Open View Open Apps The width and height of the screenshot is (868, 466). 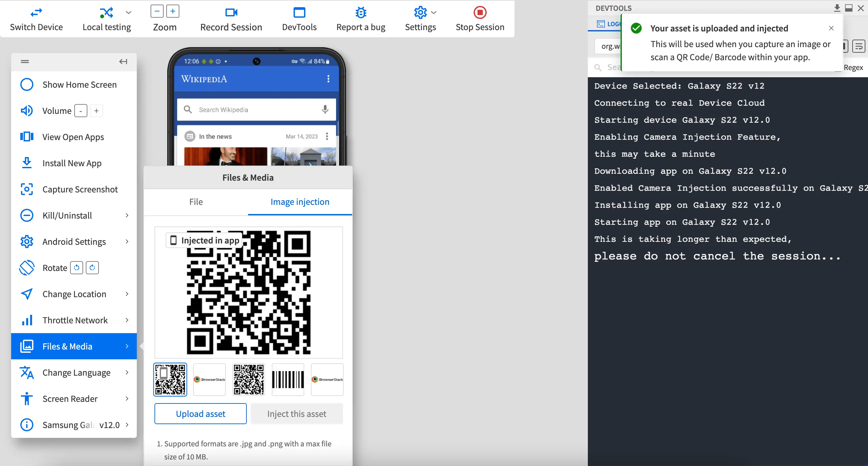click(73, 137)
